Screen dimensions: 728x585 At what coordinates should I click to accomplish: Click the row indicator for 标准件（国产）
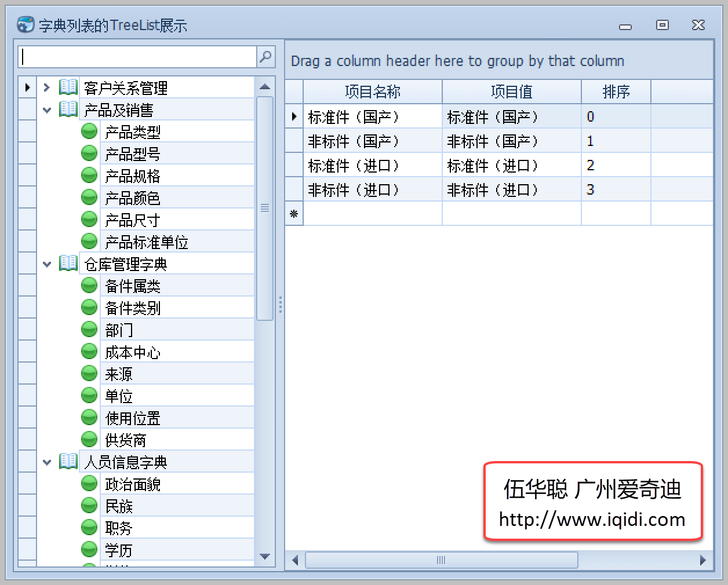[x=294, y=116]
